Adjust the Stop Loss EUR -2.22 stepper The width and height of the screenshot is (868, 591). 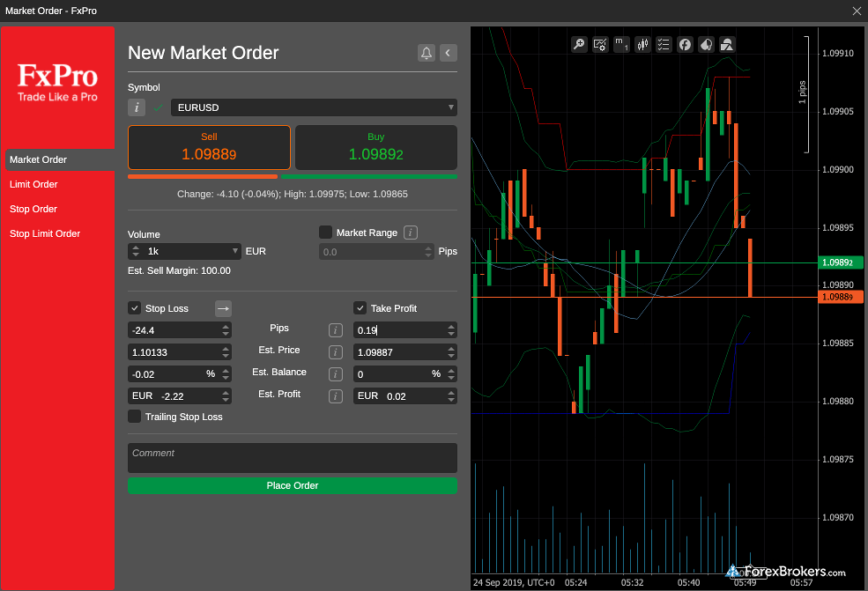[x=226, y=396]
